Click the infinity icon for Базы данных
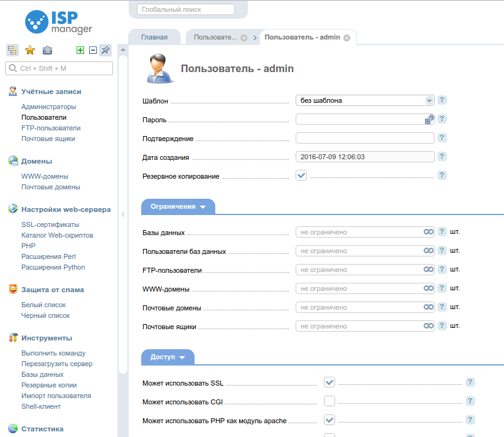Screen dimensions: 504x437 pyautogui.click(x=429, y=232)
